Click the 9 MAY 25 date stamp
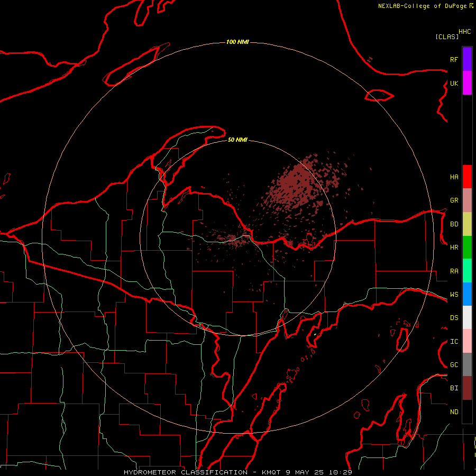Viewport: 476px width, 476px height. [305, 472]
